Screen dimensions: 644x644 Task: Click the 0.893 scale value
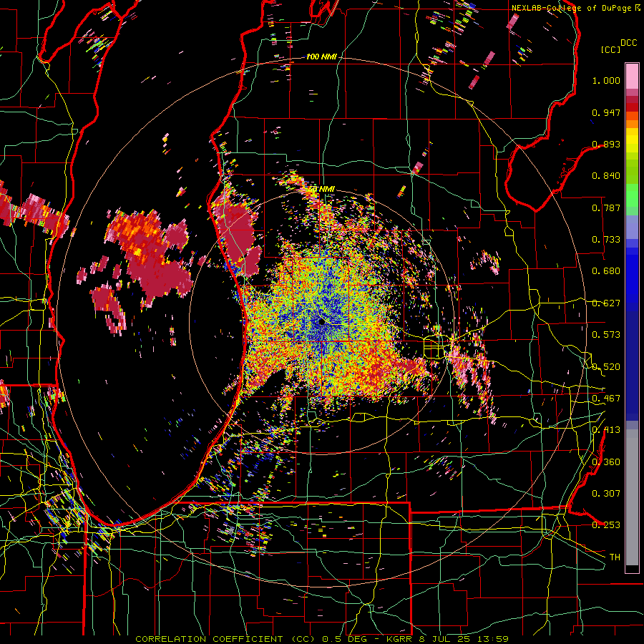[x=606, y=144]
